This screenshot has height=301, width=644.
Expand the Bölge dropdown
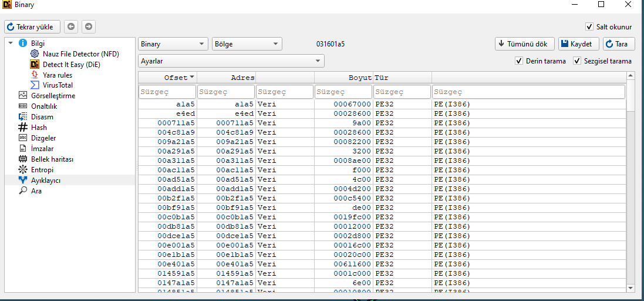coord(247,44)
